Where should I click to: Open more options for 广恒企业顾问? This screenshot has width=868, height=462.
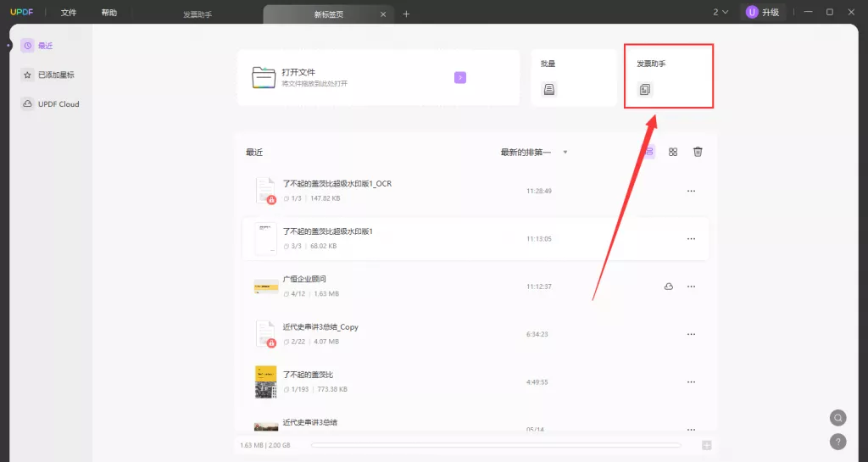(x=692, y=287)
